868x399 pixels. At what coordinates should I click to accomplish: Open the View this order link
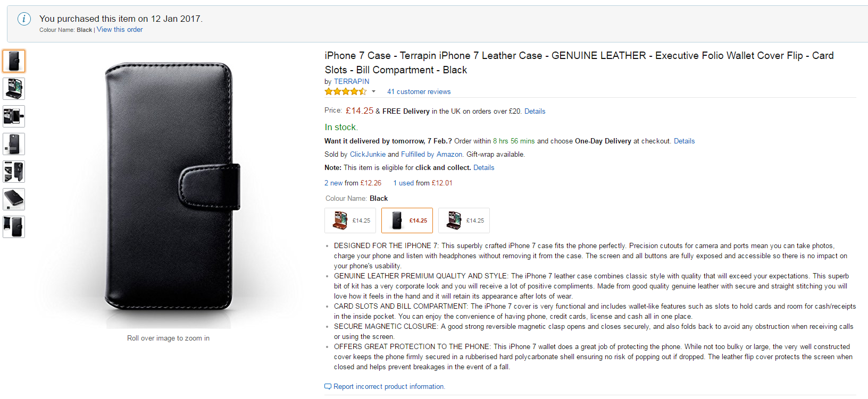(120, 30)
